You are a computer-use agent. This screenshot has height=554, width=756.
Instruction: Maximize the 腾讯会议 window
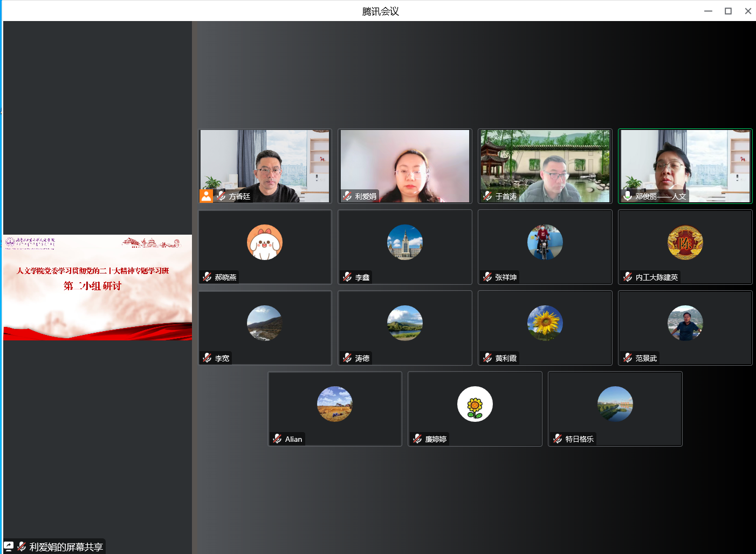(x=728, y=11)
